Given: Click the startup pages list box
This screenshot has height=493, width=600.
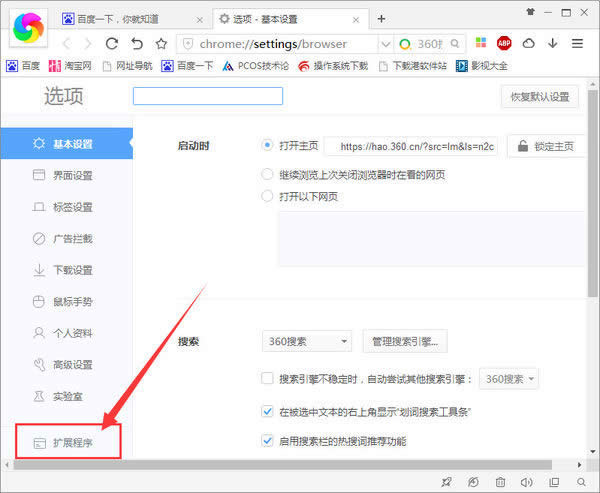Looking at the screenshot, I should click(x=432, y=238).
